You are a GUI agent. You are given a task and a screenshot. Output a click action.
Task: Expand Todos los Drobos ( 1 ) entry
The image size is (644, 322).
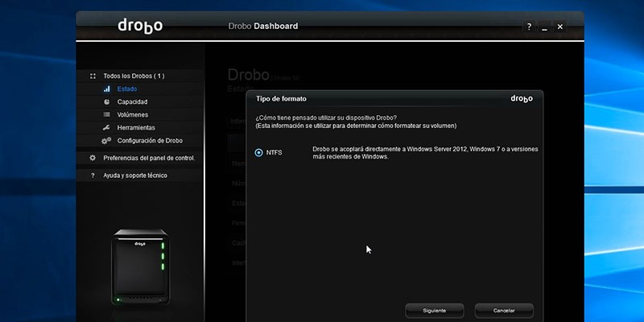coord(134,76)
